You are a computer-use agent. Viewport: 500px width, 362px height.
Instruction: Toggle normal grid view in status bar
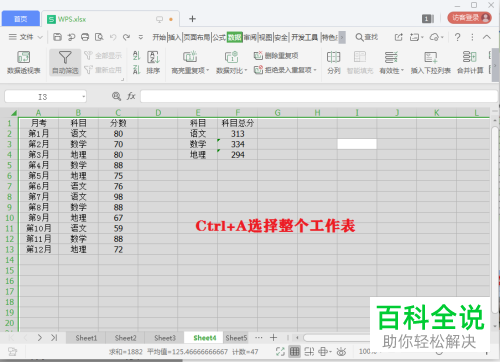[295, 351]
